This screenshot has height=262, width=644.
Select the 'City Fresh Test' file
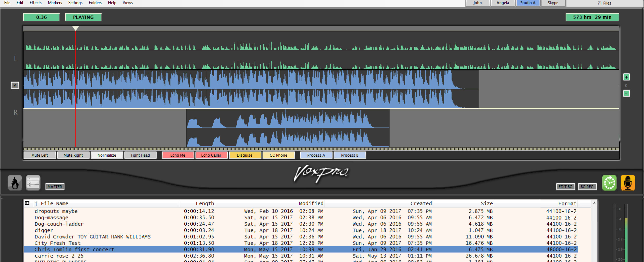coord(301,243)
